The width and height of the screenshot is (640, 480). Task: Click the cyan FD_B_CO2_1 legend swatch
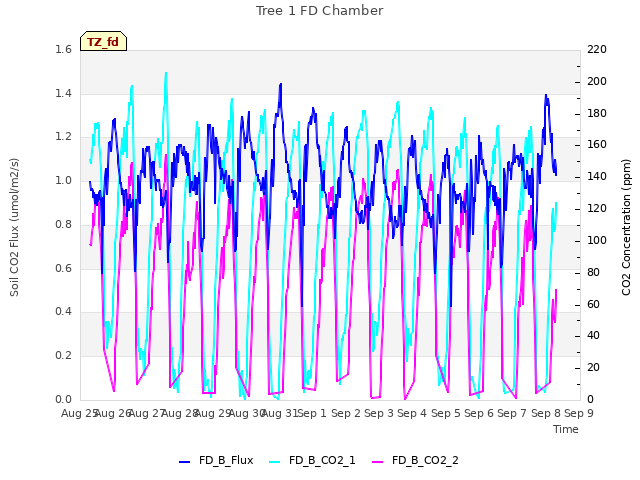coord(275,462)
